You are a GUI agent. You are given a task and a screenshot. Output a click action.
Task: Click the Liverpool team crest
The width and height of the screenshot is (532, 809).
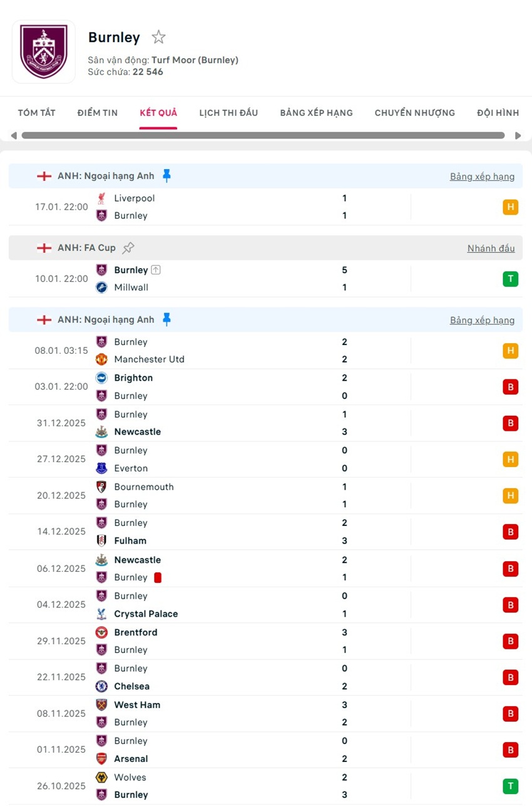[101, 198]
